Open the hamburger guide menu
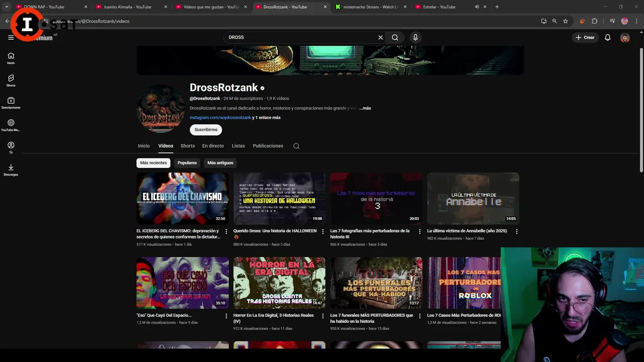Image resolution: width=644 pixels, height=362 pixels. pyautogui.click(x=11, y=37)
